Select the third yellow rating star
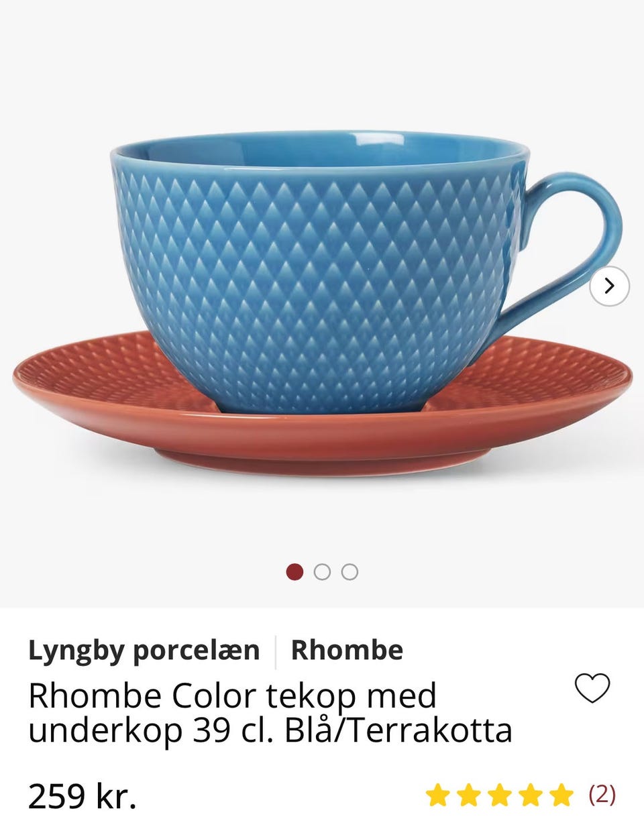Viewport: 644px width, 837px height. coord(500,795)
